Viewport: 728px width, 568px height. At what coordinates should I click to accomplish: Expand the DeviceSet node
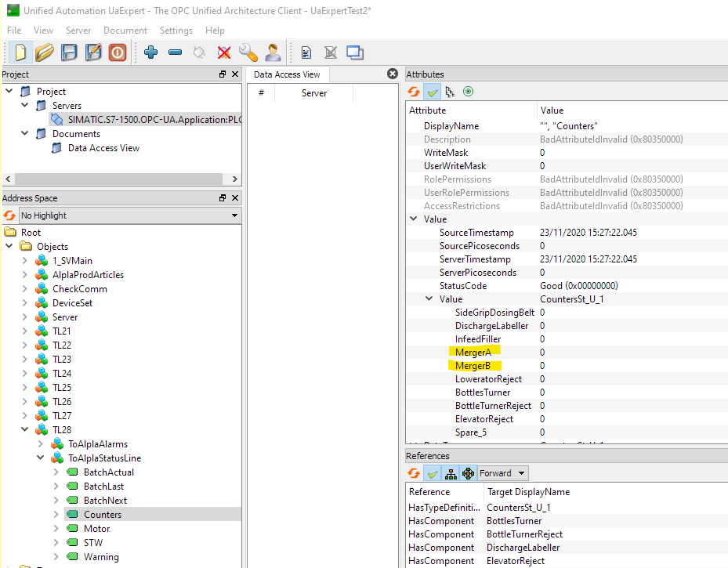[x=24, y=302]
